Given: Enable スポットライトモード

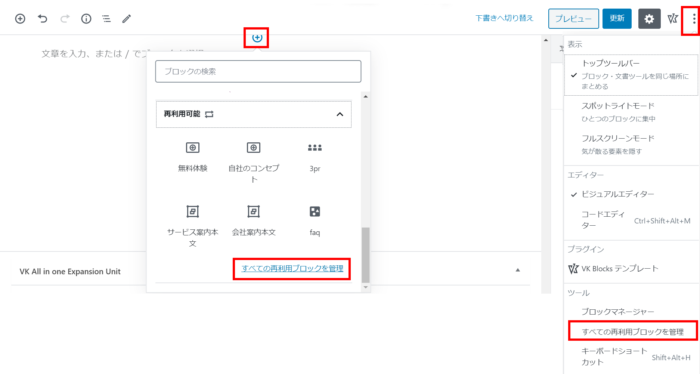Looking at the screenshot, I should (631, 112).
